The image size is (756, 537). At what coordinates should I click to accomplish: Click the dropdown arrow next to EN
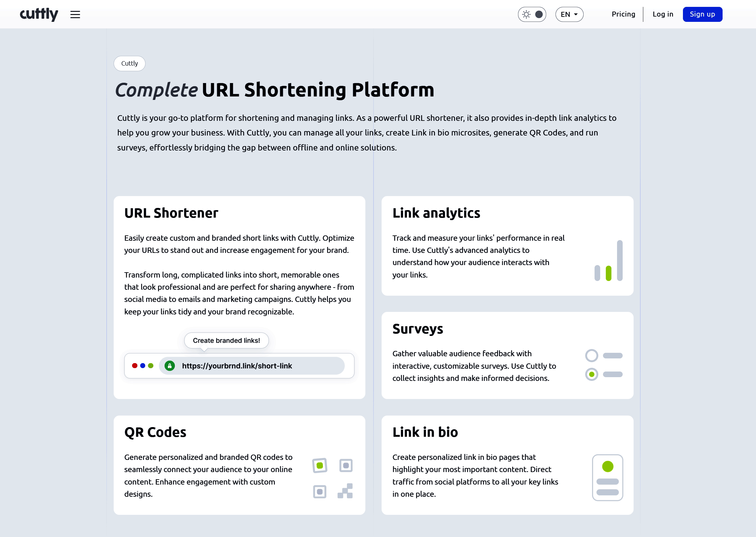pos(576,15)
